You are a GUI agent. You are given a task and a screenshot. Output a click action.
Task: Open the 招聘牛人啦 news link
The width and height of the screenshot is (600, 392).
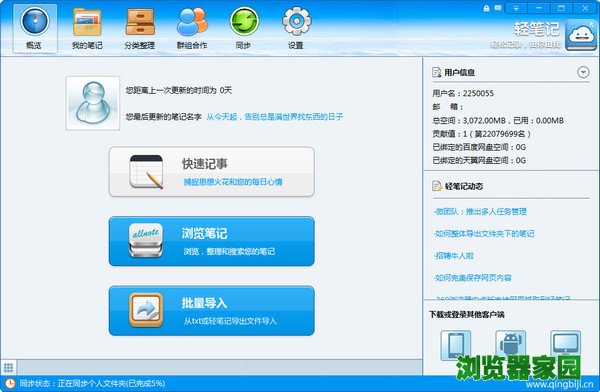point(454,256)
